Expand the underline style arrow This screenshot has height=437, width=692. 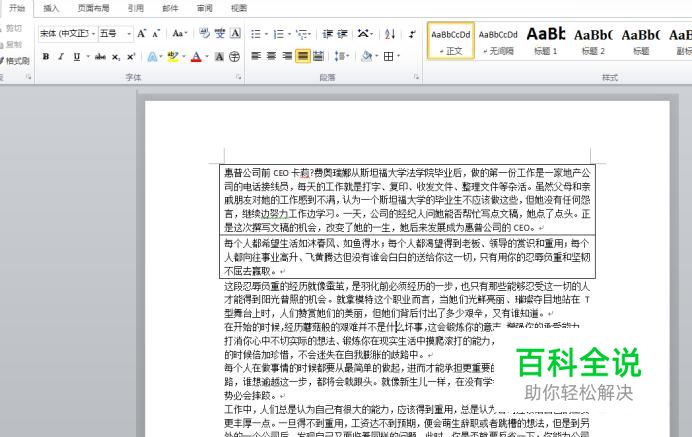click(x=88, y=57)
